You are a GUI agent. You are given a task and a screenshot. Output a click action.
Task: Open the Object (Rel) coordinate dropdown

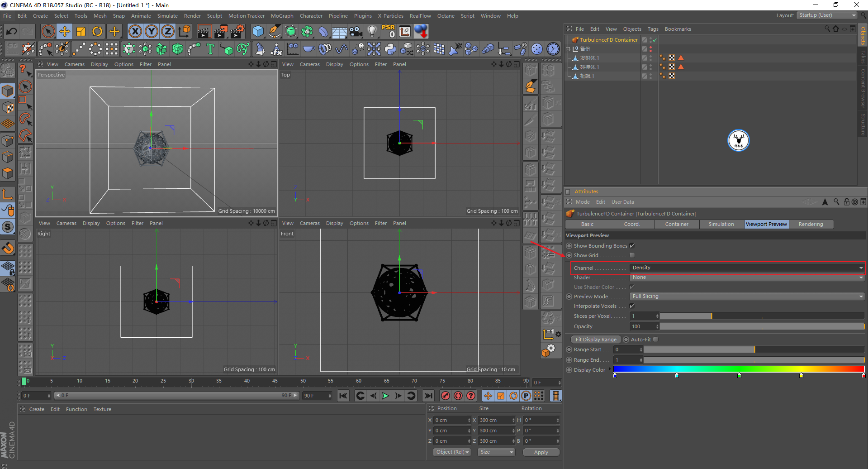452,452
